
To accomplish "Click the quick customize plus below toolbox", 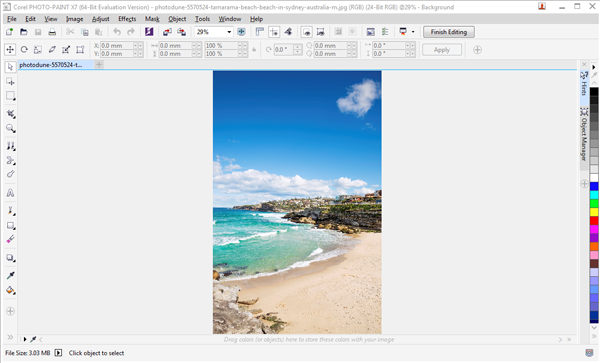I will pos(10,311).
